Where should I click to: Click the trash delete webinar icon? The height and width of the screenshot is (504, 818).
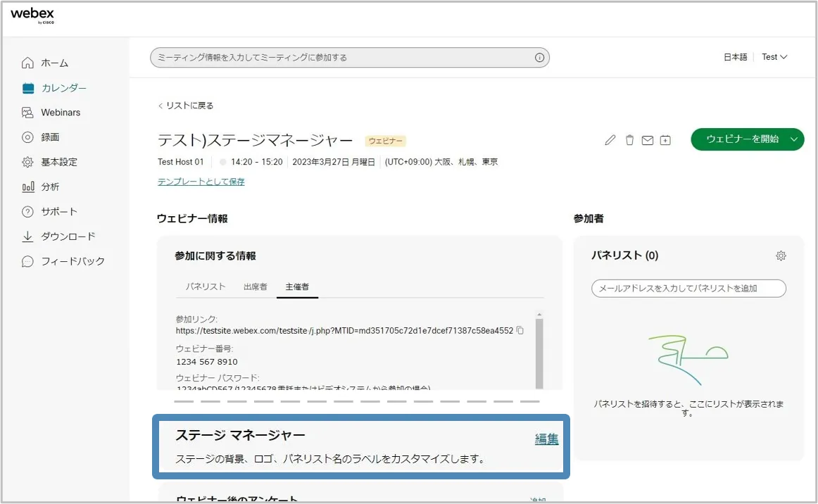pyautogui.click(x=629, y=140)
